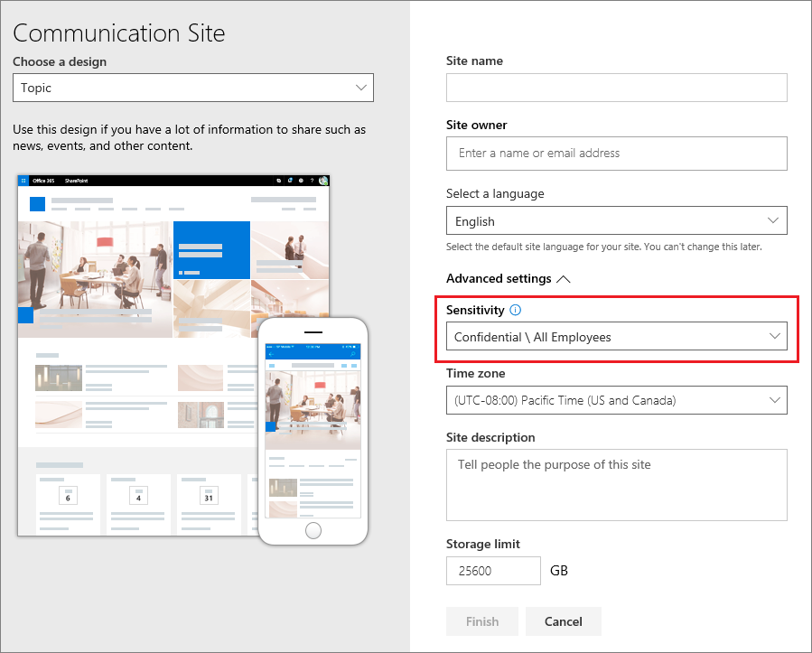The width and height of the screenshot is (812, 653).
Task: Open the Time zone dropdown
Action: (x=617, y=400)
